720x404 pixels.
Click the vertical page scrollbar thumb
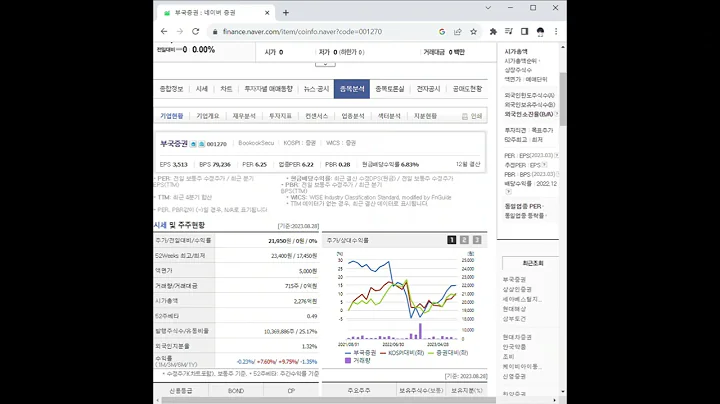562,99
